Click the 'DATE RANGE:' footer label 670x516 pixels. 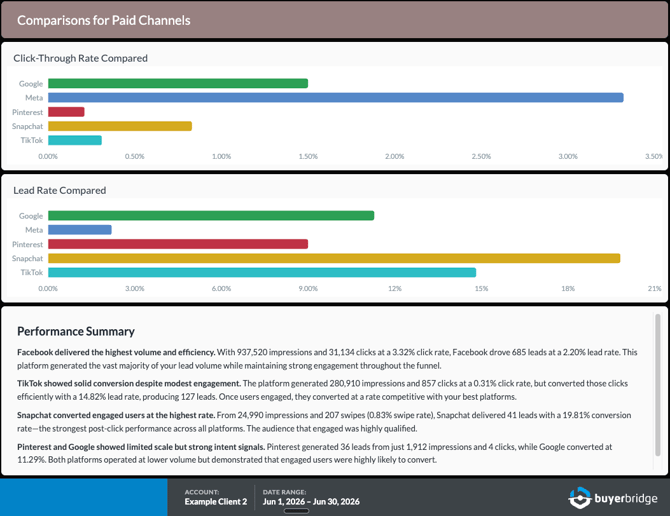click(x=284, y=492)
